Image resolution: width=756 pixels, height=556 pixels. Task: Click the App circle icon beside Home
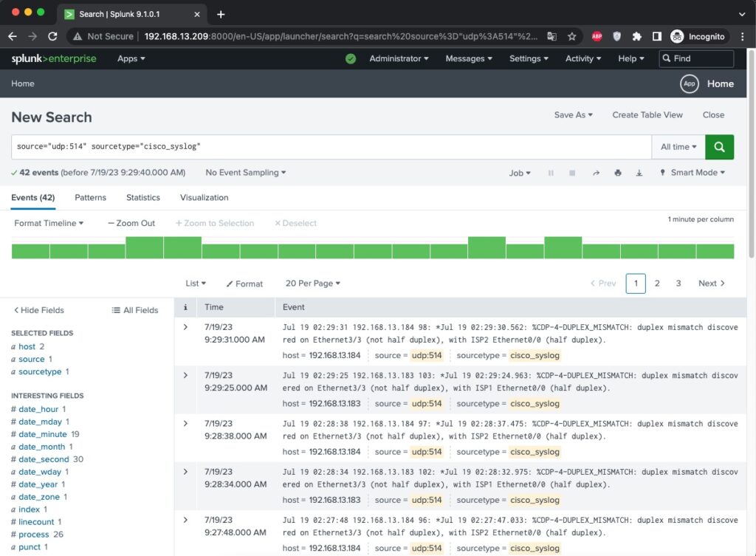click(x=690, y=84)
